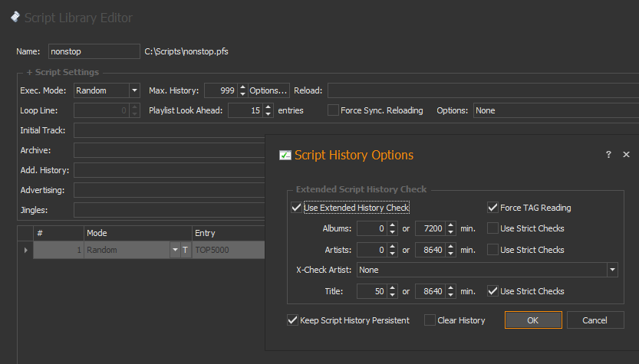The height and width of the screenshot is (364, 639).
Task: Select row 1 using the row arrow indicator
Action: tap(25, 250)
